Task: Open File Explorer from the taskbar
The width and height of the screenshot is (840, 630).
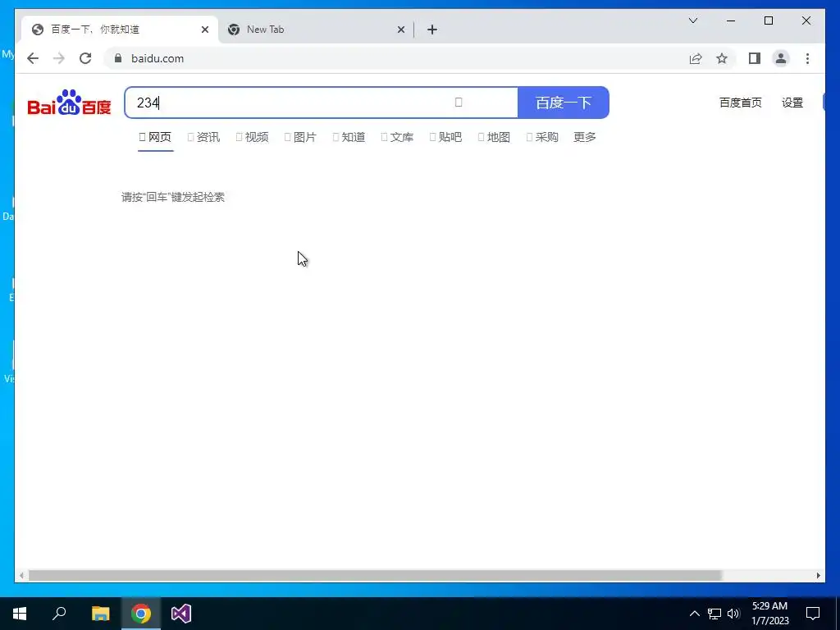Action: click(x=100, y=614)
